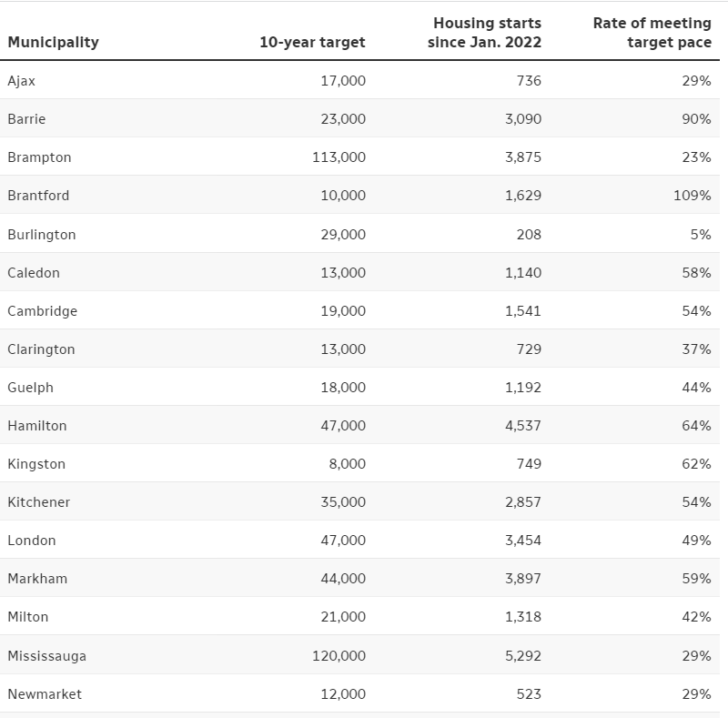Select the Ajax municipality cell
Viewport: 728px width, 718px height.
[22, 81]
